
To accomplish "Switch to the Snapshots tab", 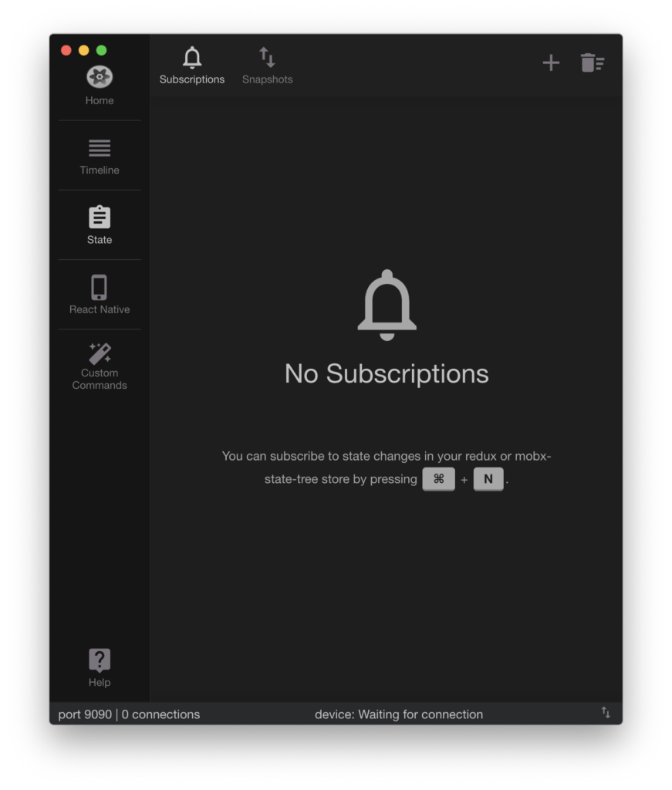I will coord(267,66).
